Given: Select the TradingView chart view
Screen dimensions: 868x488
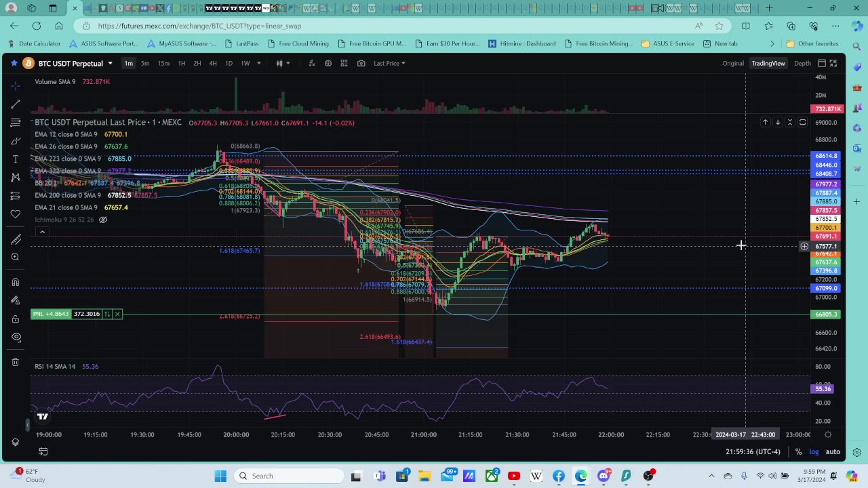Looking at the screenshot, I should coord(768,63).
